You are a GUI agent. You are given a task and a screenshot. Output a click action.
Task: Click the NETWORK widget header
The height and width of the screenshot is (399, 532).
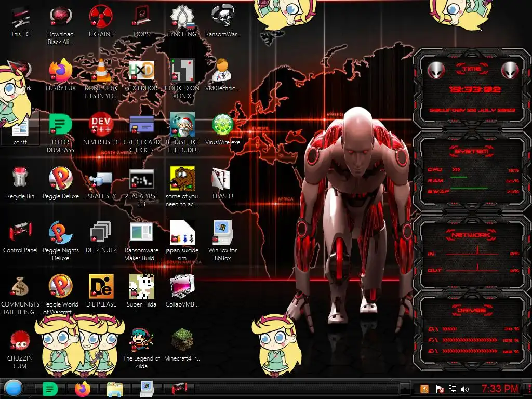click(472, 234)
